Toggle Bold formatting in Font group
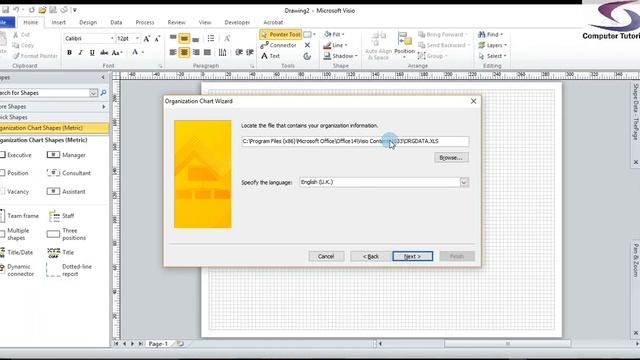Viewport: 640px width, 360px height. [x=69, y=52]
